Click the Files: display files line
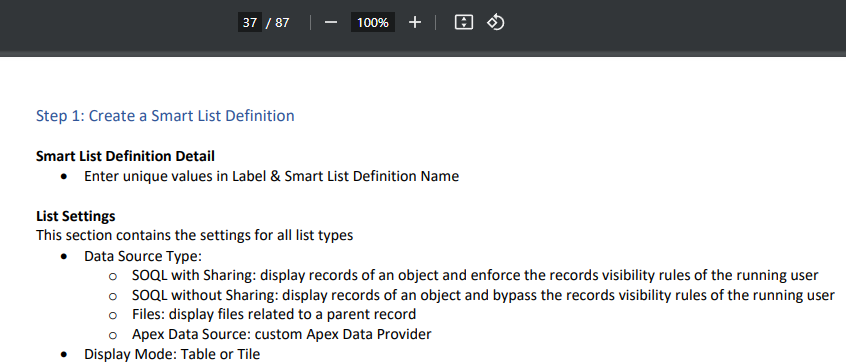 274,314
